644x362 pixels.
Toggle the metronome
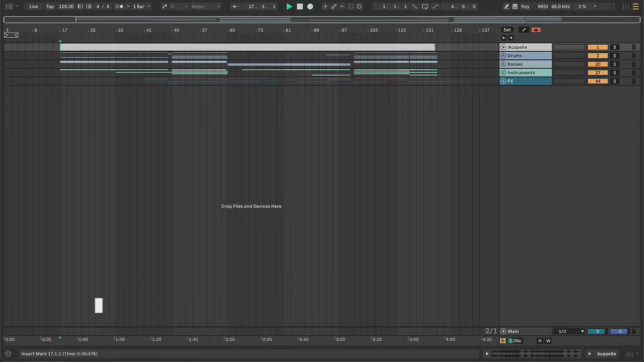(119, 7)
